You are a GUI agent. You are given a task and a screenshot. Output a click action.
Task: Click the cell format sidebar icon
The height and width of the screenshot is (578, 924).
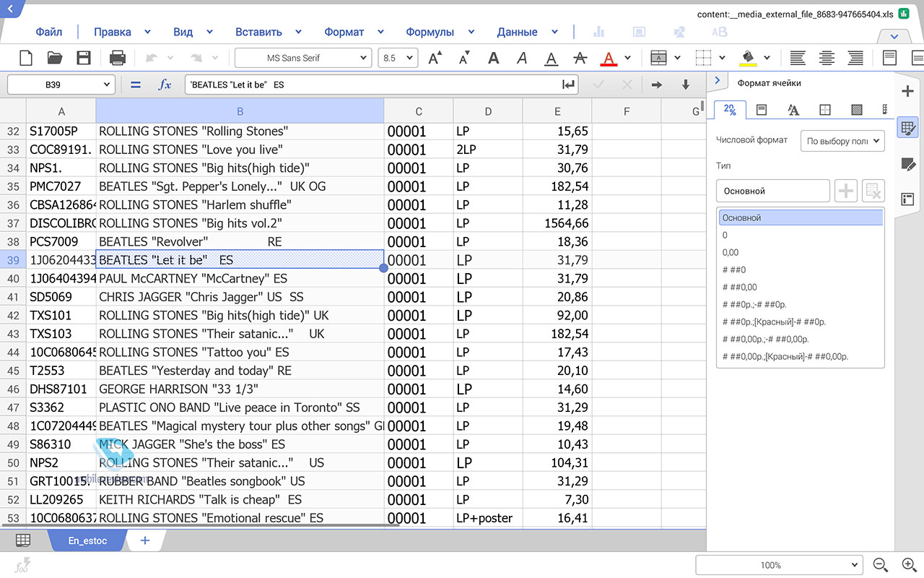click(x=909, y=128)
